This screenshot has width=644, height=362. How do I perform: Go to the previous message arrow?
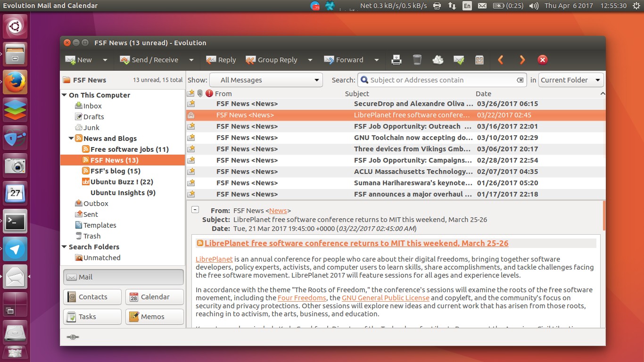[501, 60]
